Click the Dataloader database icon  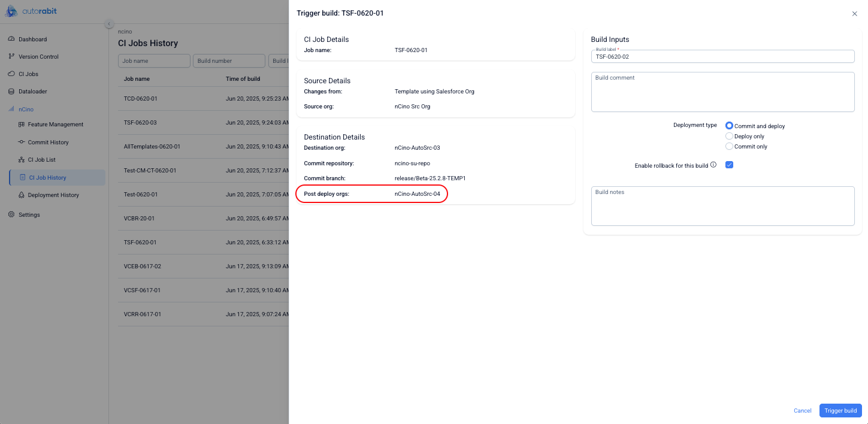(x=11, y=92)
